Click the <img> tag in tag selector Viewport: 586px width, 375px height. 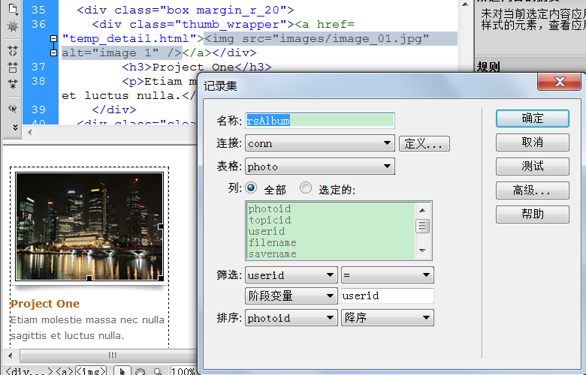tap(91, 371)
